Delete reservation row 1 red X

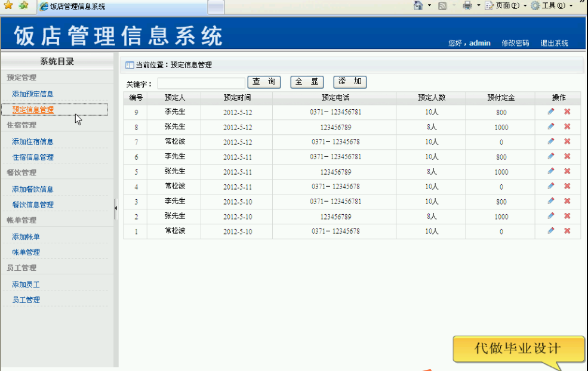coord(567,230)
